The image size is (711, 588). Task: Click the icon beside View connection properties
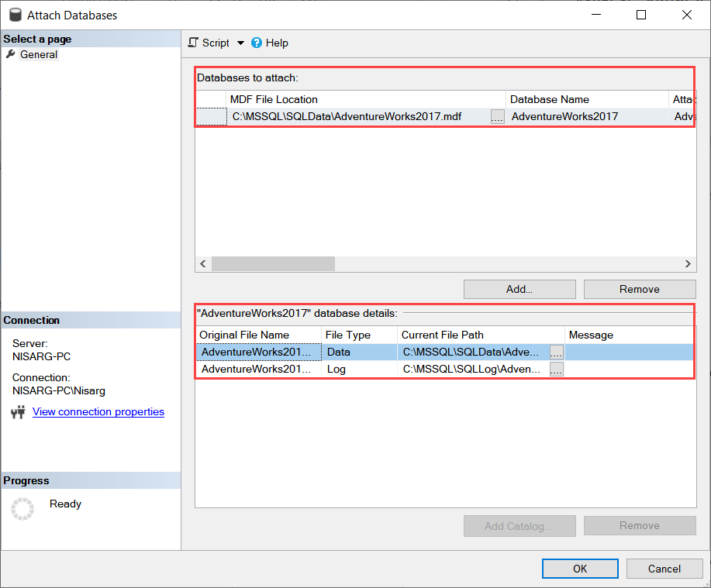point(17,411)
